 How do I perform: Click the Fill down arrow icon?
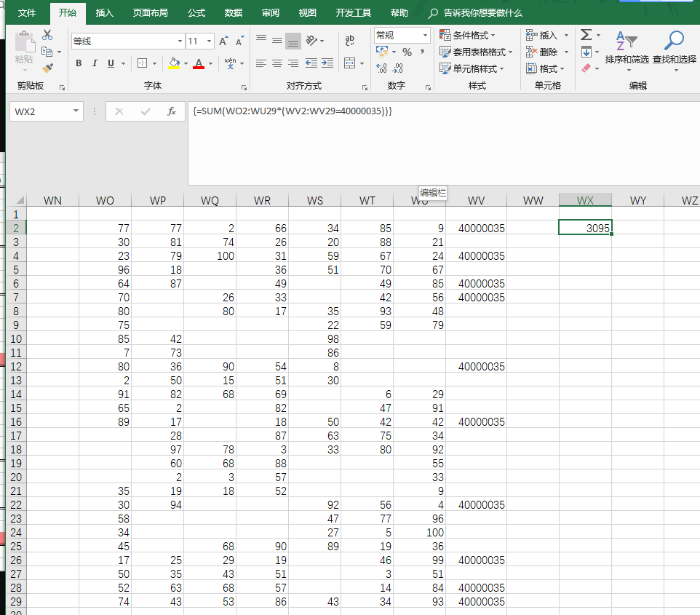[x=586, y=52]
